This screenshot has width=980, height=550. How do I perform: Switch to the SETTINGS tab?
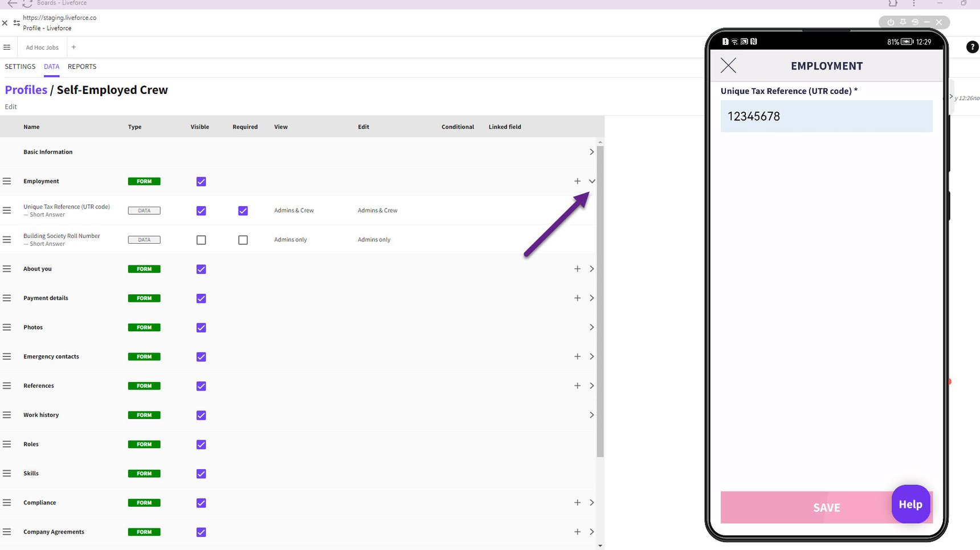click(x=20, y=67)
